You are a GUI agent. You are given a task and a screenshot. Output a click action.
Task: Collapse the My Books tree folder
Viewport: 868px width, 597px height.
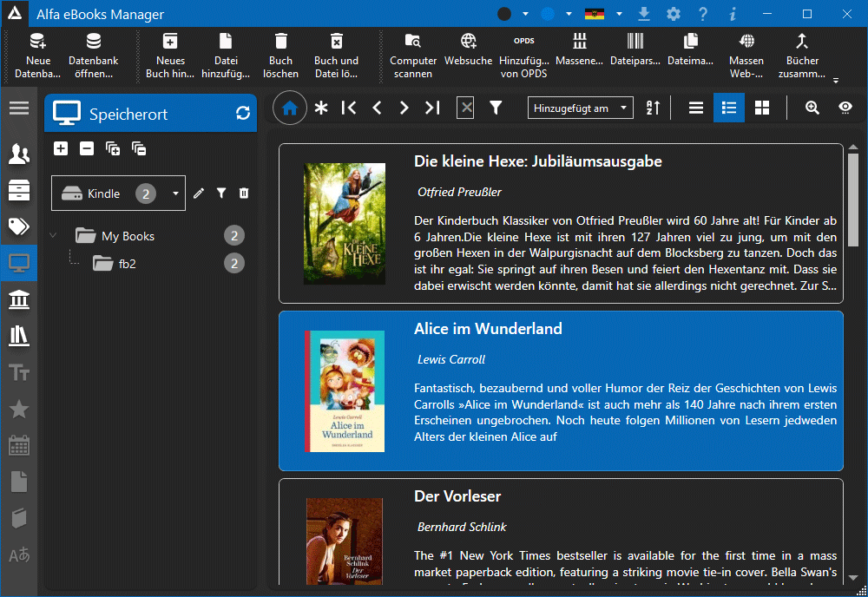pyautogui.click(x=54, y=236)
